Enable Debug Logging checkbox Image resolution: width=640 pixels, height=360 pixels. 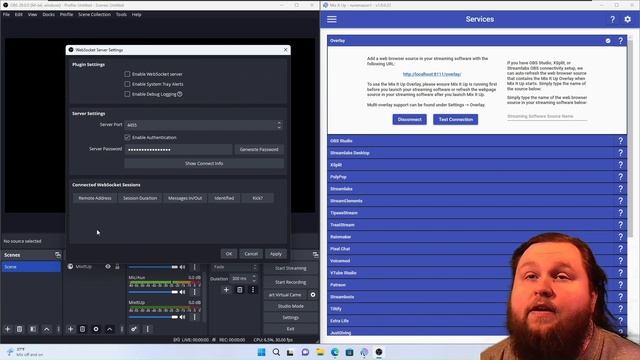(127, 94)
